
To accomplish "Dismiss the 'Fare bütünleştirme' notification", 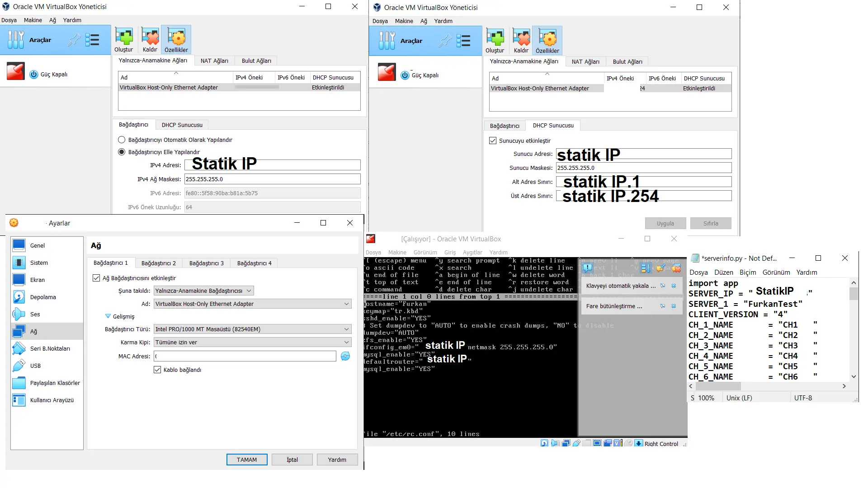I will [674, 306].
